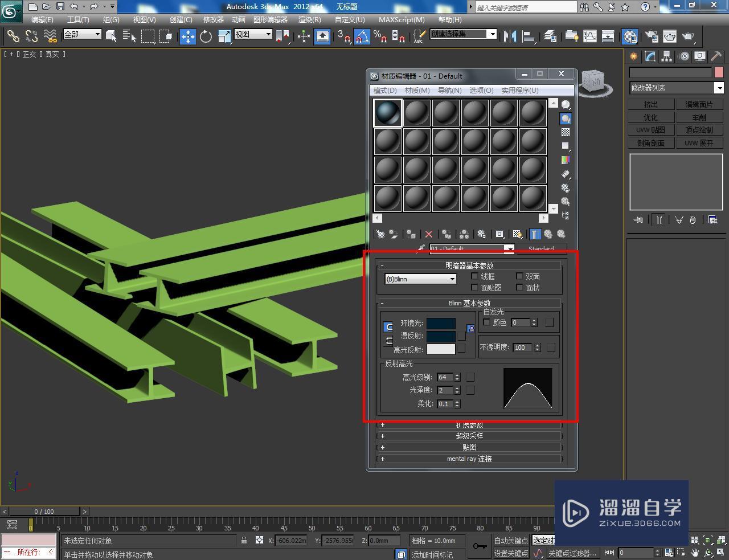Enable the 线框 wireframe checkbox

pos(474,276)
